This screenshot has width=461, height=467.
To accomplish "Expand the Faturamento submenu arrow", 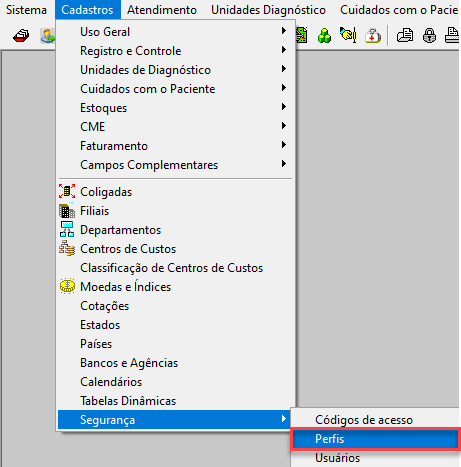I will tap(284, 145).
